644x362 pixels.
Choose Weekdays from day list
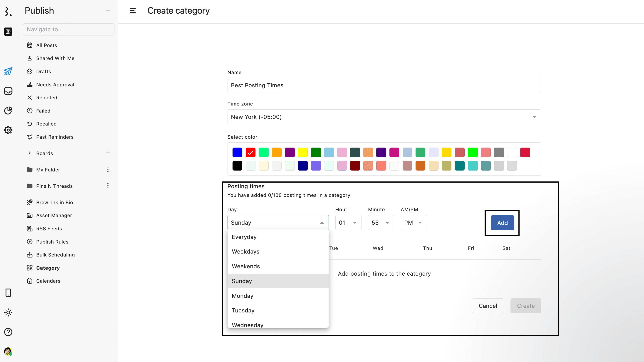coord(245,251)
